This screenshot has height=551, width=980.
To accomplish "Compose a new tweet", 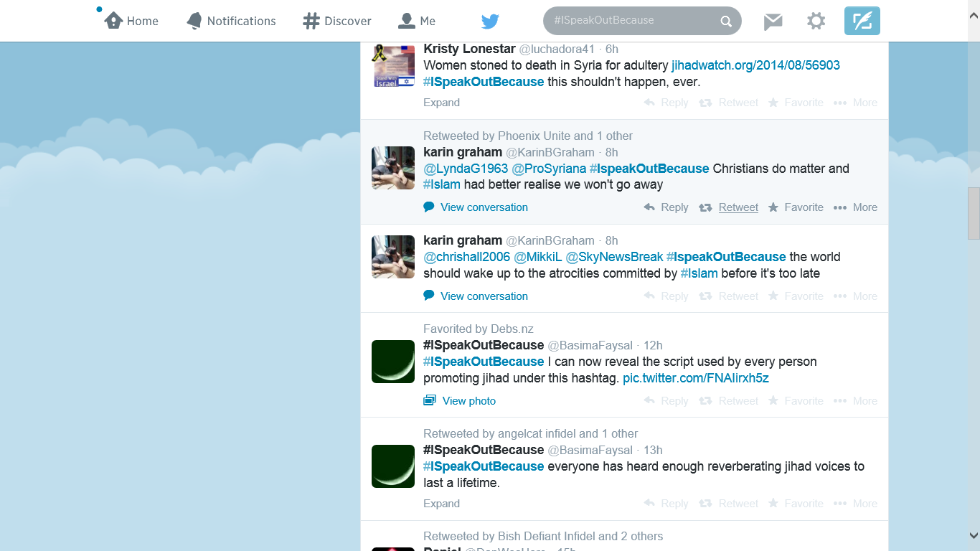I will point(862,21).
